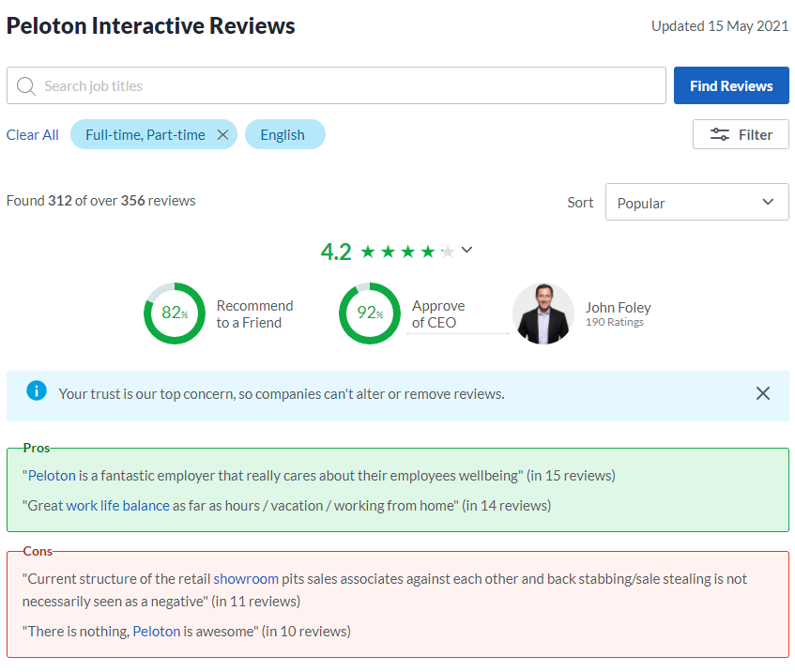The image size is (795, 672).
Task: Open the Filter button
Action: (741, 134)
